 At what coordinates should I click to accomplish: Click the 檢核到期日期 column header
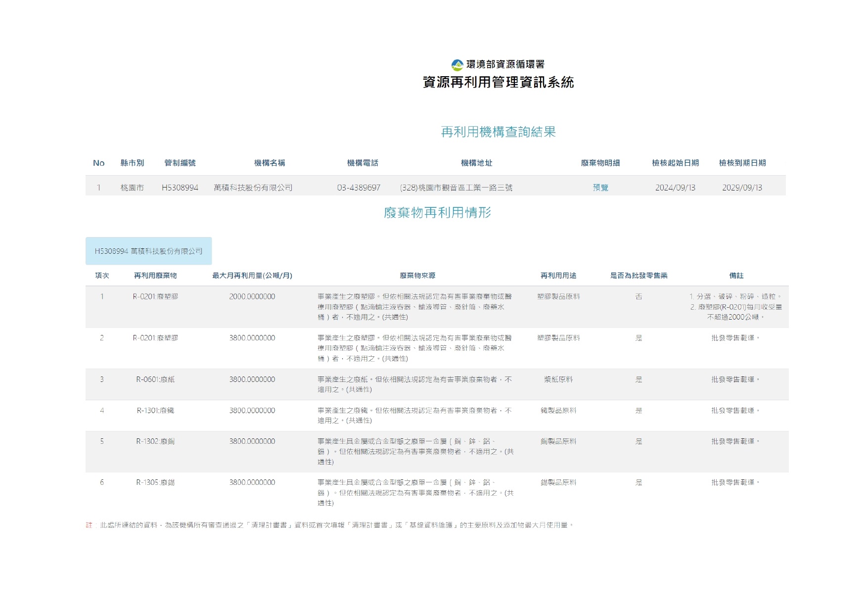point(742,163)
